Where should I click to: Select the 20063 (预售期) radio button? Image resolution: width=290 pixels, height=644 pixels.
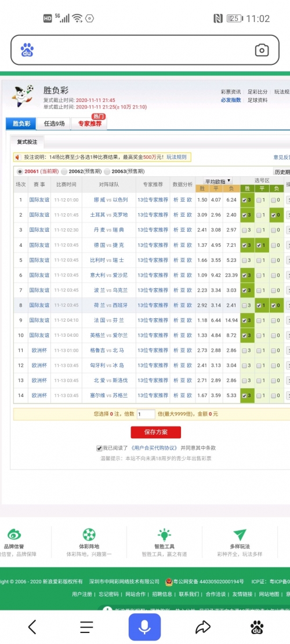tap(107, 172)
